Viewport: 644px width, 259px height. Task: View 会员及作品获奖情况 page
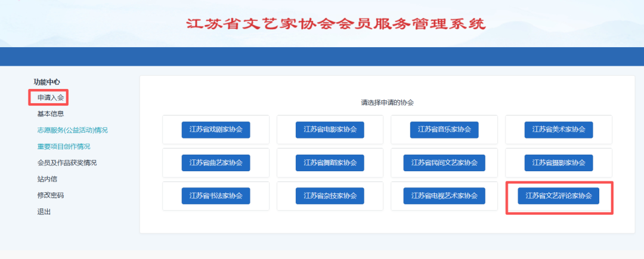(x=67, y=162)
